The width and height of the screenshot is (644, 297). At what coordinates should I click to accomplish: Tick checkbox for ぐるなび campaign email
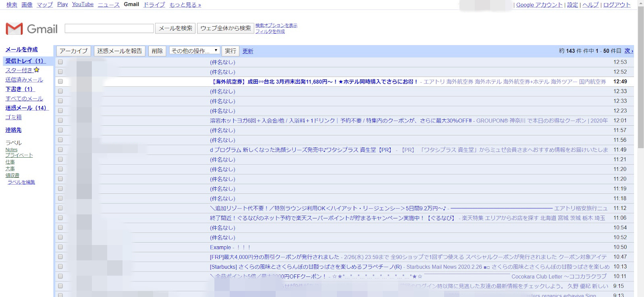pos(60,218)
